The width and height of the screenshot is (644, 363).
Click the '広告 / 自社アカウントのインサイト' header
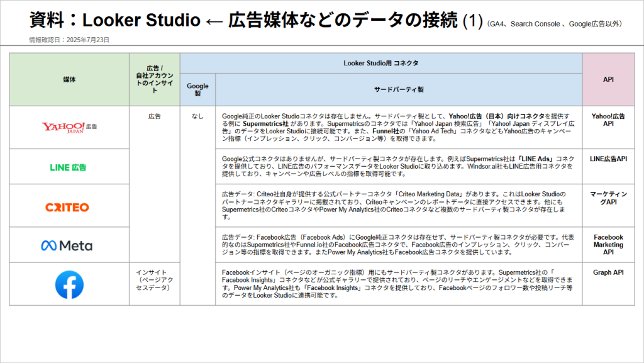(155, 79)
